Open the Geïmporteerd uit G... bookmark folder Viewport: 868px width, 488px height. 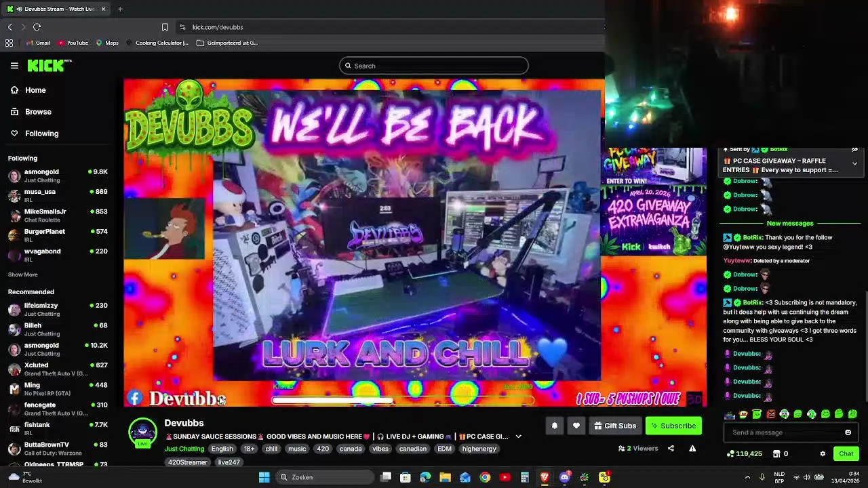[x=227, y=43]
